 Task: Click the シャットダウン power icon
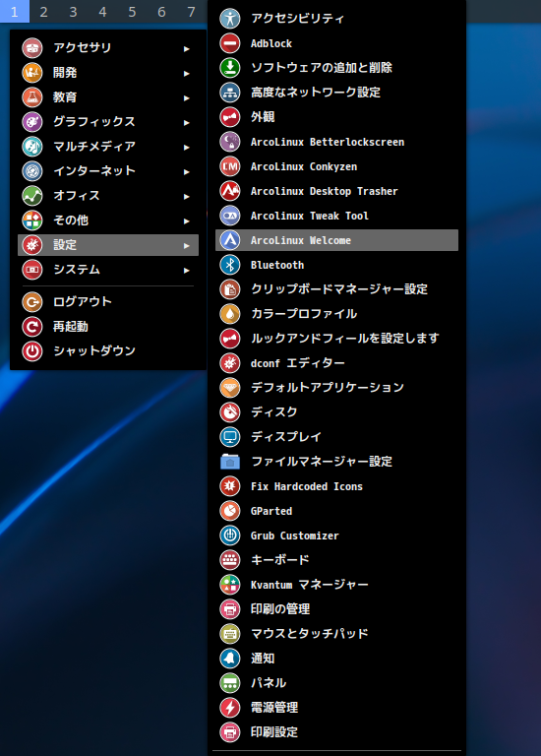pos(32,351)
